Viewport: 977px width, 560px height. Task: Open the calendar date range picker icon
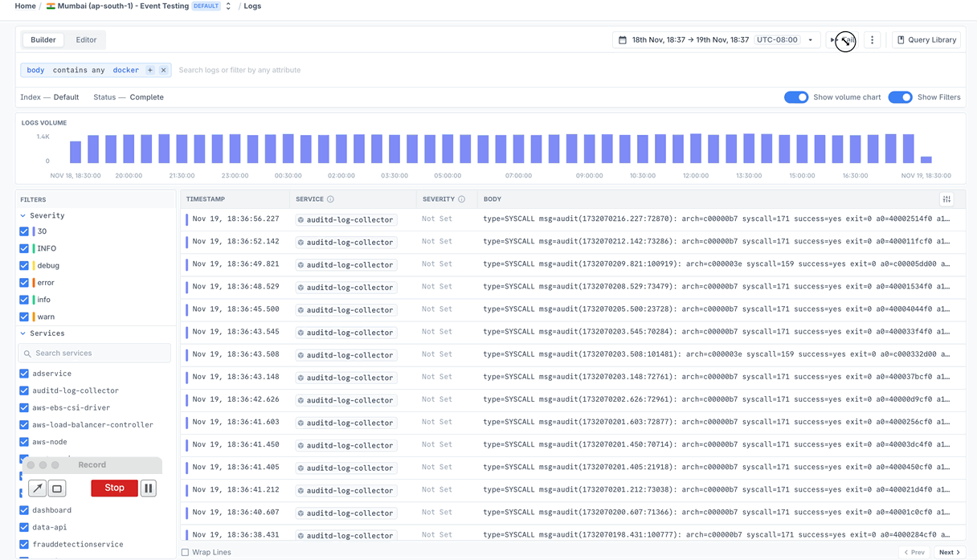(622, 40)
